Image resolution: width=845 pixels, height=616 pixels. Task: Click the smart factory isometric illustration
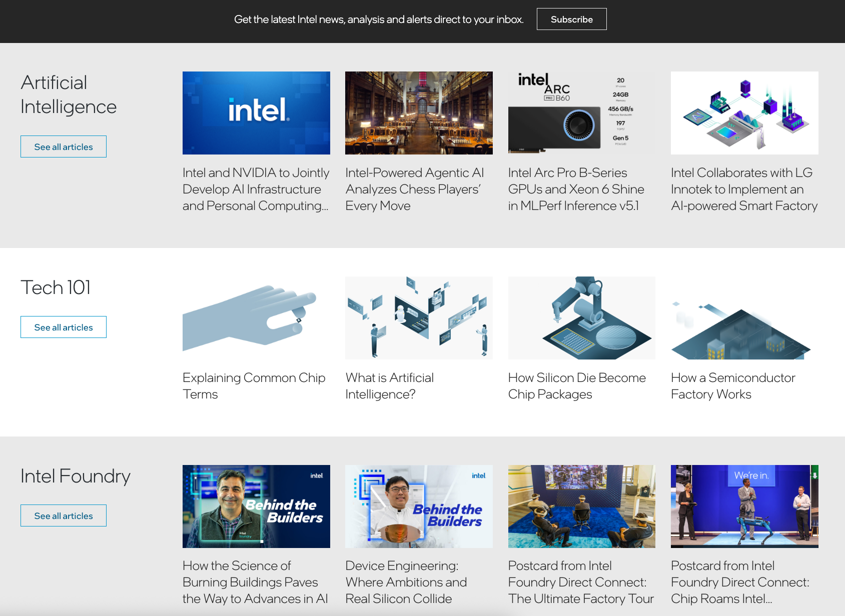[x=744, y=113]
